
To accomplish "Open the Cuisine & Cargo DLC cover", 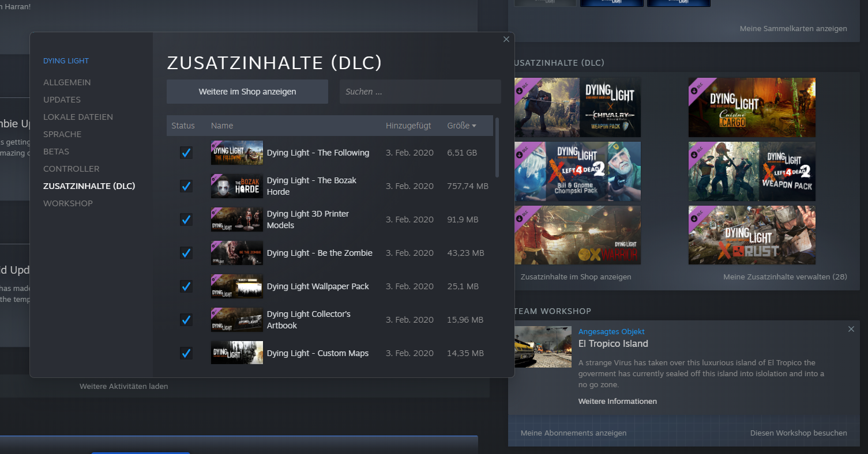I will [751, 107].
